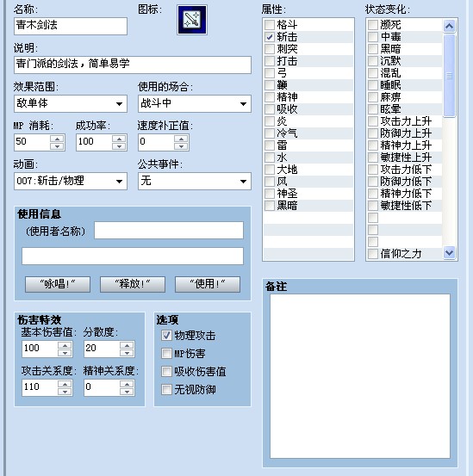The height and width of the screenshot is (476, 473).
Task: Click state list scroll down arrow
Action: [449, 252]
